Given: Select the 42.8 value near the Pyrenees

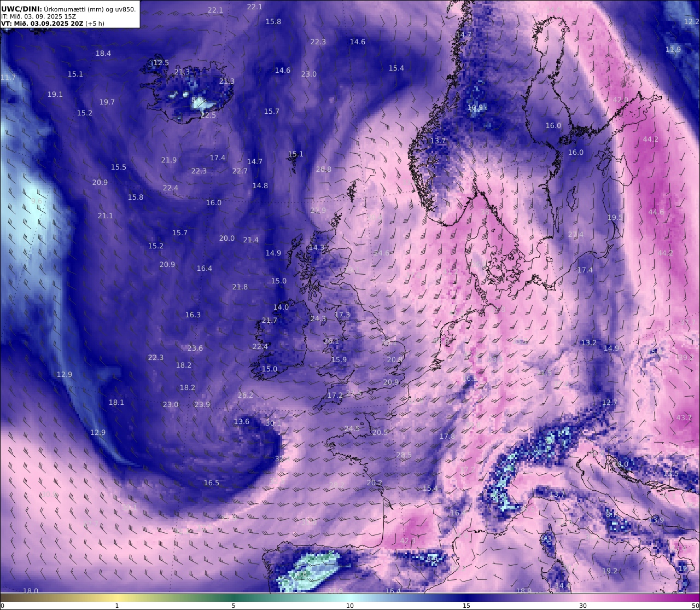Looking at the screenshot, I should coord(407,541).
